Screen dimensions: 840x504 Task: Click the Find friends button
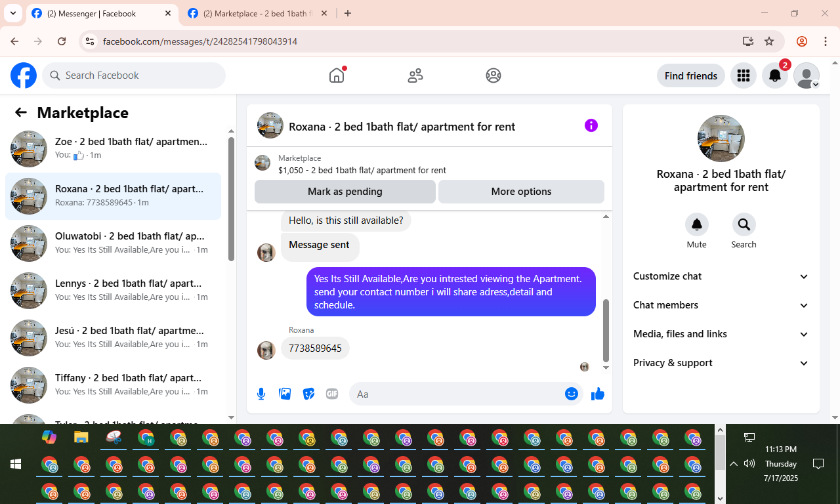691,75
